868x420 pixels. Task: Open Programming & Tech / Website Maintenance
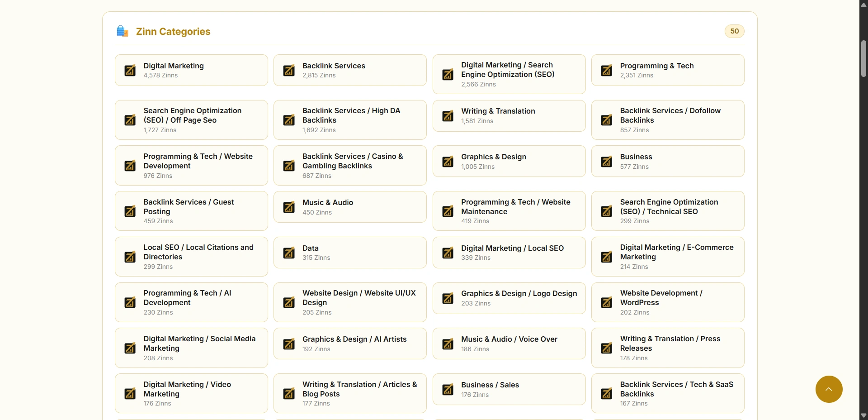point(509,211)
